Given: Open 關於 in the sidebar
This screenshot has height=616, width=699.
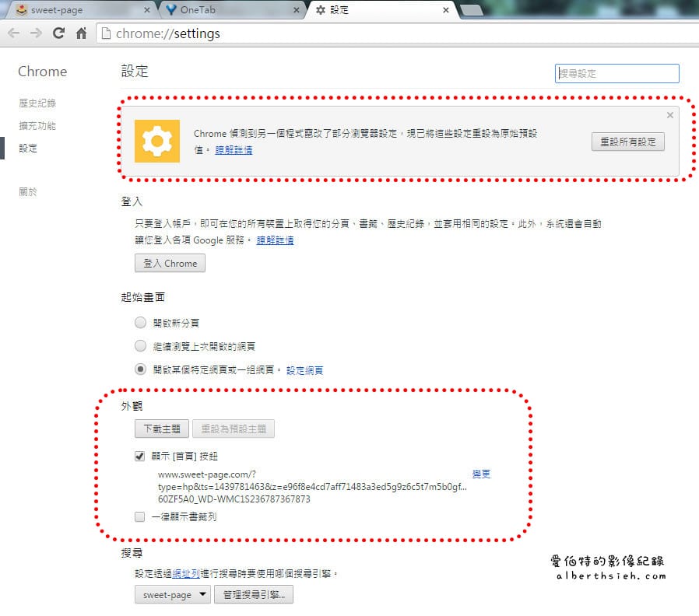Looking at the screenshot, I should [x=28, y=192].
